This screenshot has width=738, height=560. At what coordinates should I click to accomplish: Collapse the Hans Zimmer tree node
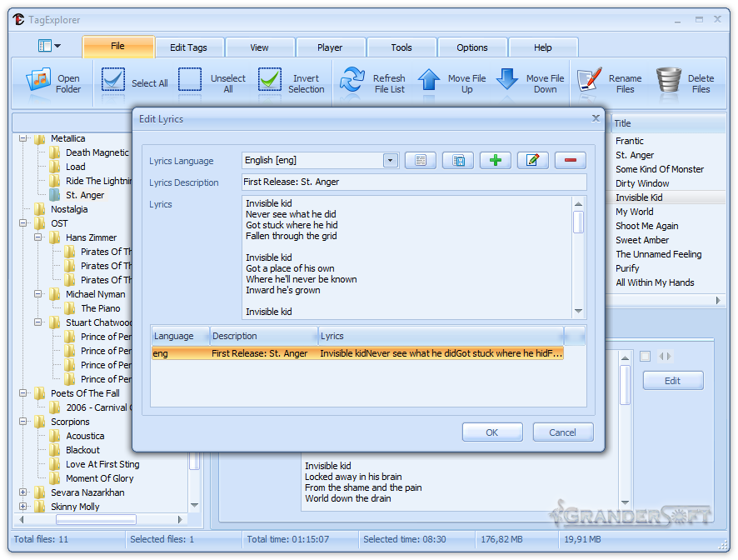38,237
